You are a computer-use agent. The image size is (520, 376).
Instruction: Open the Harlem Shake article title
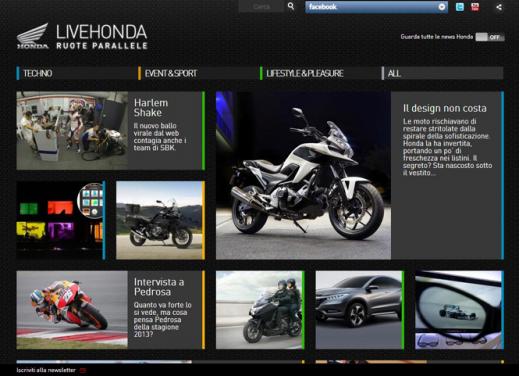point(151,108)
